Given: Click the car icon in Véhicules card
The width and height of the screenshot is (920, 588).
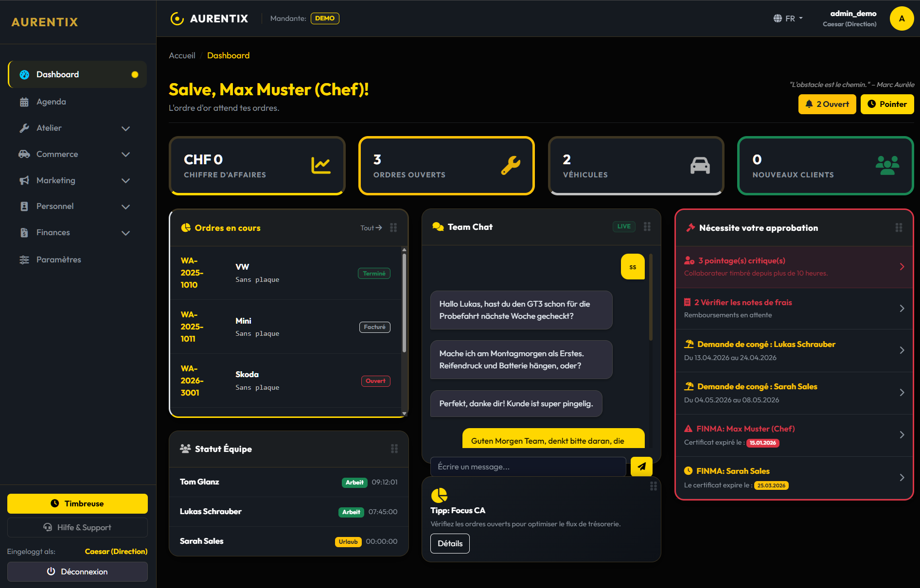Looking at the screenshot, I should coord(700,166).
